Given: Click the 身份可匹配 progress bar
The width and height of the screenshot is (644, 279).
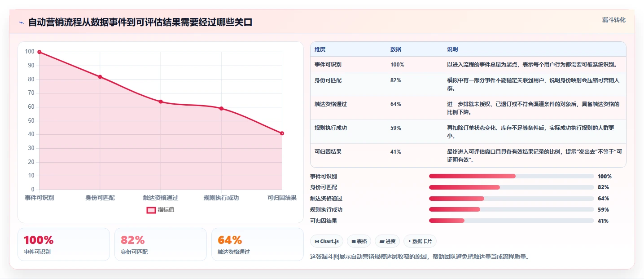Looking at the screenshot, I should 511,187.
